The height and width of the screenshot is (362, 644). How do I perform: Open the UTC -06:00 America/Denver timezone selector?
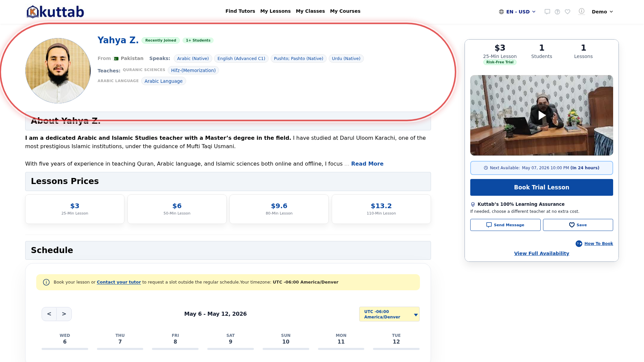(389, 314)
